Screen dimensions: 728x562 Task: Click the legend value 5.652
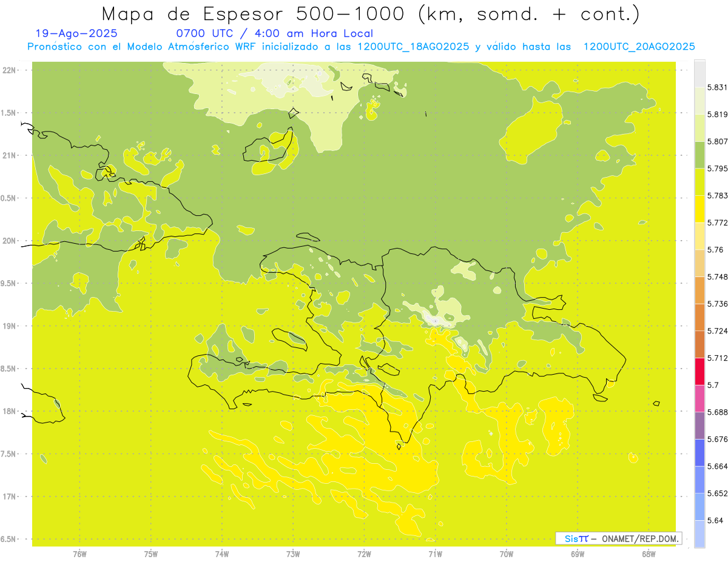(718, 493)
